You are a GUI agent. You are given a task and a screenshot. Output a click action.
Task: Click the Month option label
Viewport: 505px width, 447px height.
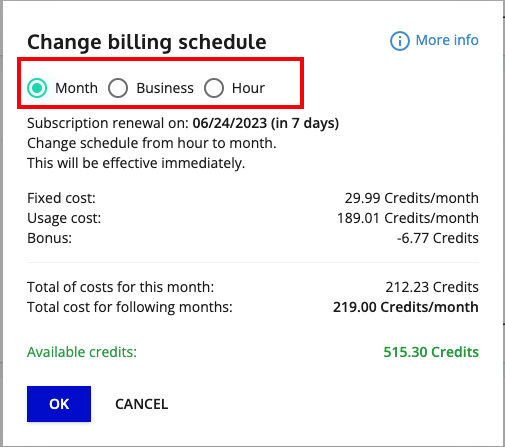pos(76,88)
